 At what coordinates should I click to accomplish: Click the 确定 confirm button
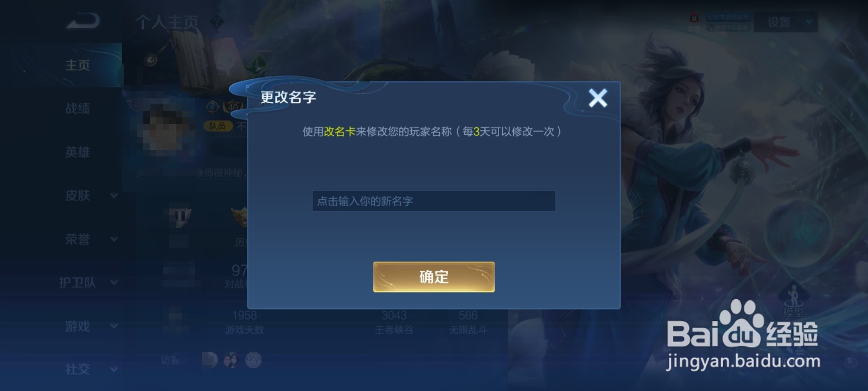click(x=433, y=277)
